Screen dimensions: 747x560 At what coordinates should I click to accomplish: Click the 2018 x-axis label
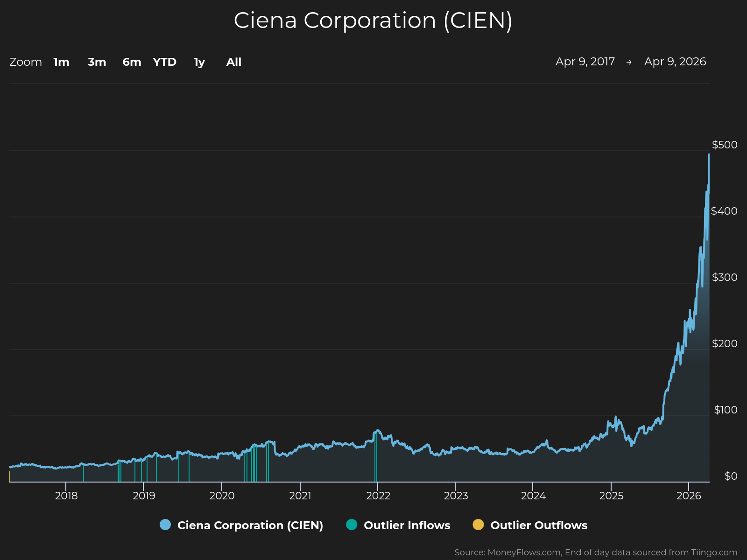[x=66, y=496]
